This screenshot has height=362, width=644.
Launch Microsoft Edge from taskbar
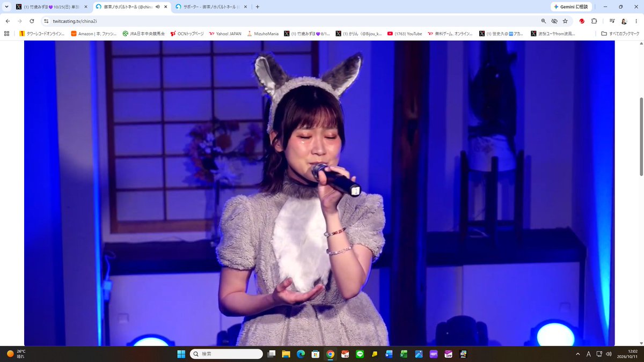pos(301,354)
